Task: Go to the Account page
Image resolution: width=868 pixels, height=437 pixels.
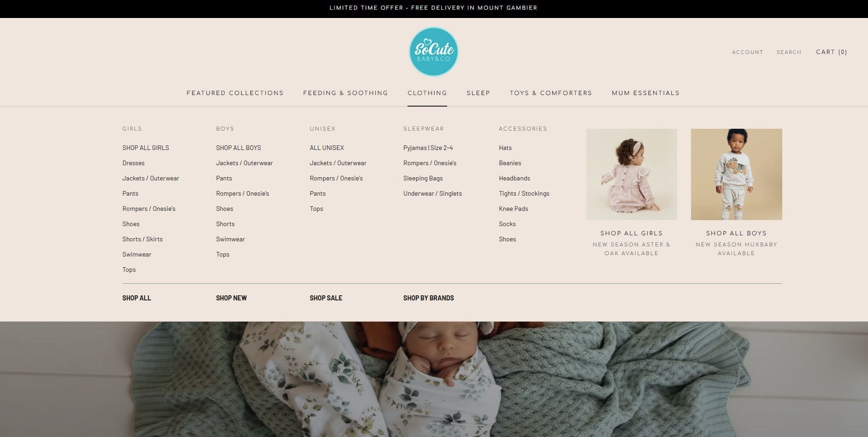Action: 747,52
